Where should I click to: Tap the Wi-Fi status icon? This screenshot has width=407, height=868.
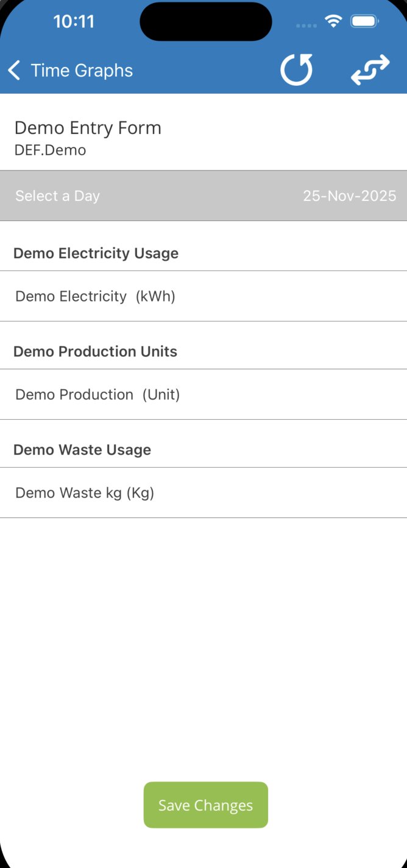[x=333, y=22]
